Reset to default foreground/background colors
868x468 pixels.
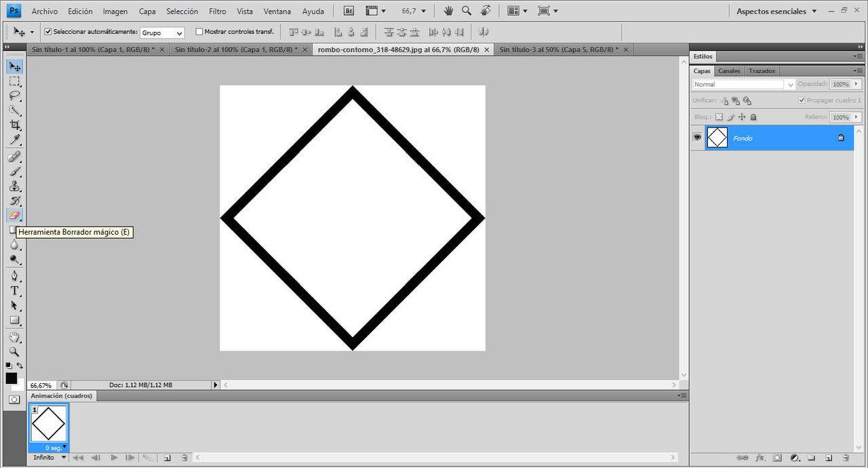click(x=8, y=366)
